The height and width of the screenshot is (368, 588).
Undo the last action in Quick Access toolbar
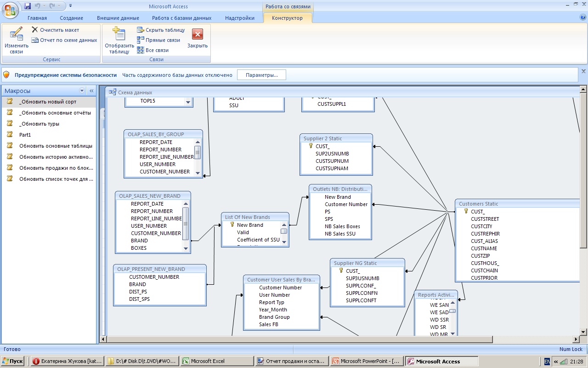tap(38, 6)
